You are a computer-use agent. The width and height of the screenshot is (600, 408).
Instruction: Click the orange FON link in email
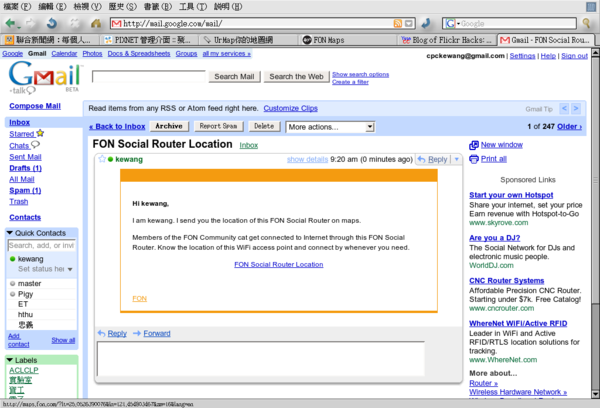(x=139, y=299)
